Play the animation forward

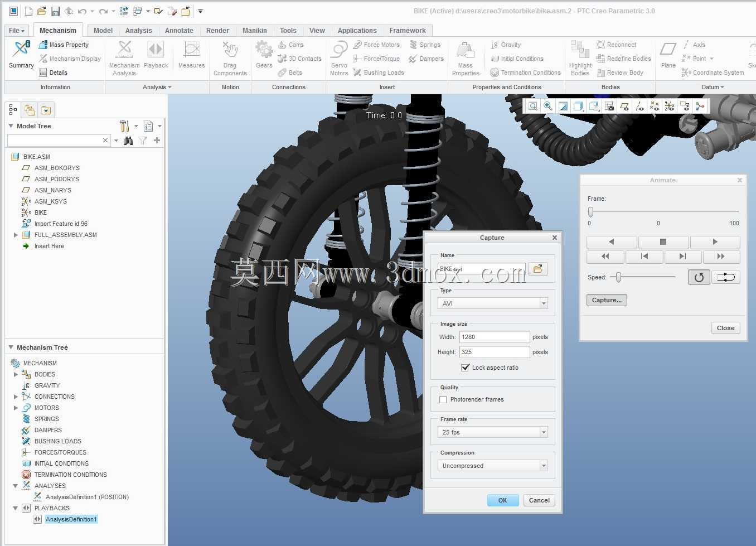tap(715, 241)
